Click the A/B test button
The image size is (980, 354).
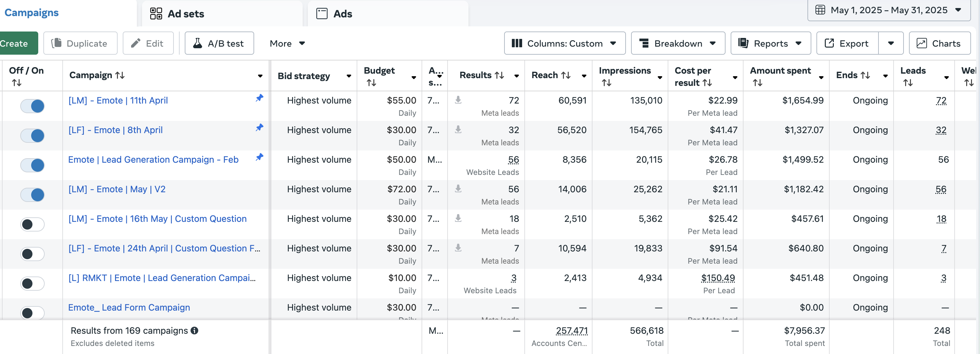point(219,43)
